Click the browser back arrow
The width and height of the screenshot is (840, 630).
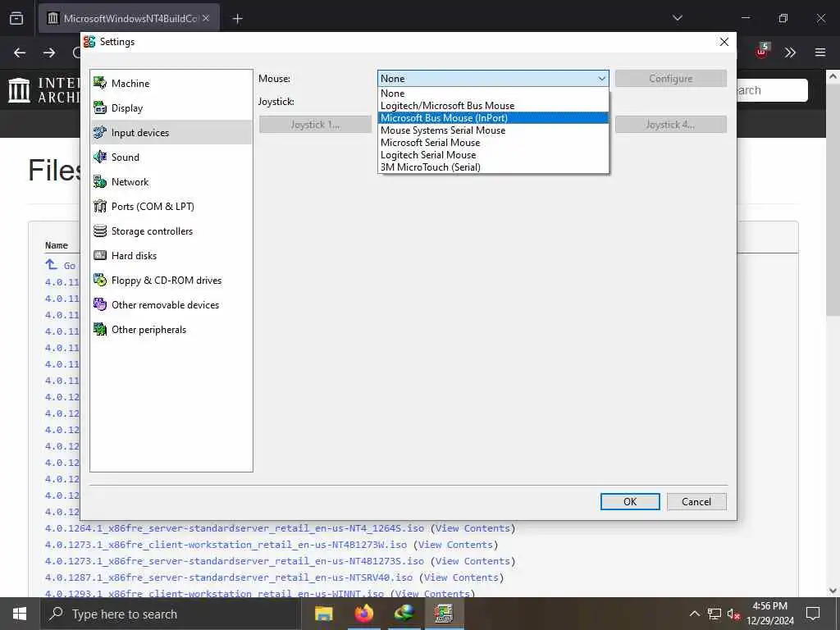point(20,52)
